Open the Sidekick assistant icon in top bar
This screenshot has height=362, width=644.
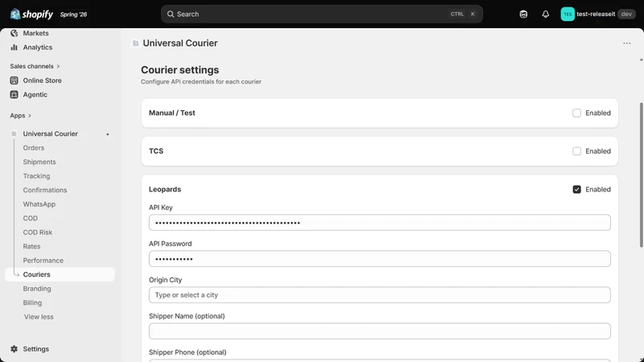(x=523, y=14)
